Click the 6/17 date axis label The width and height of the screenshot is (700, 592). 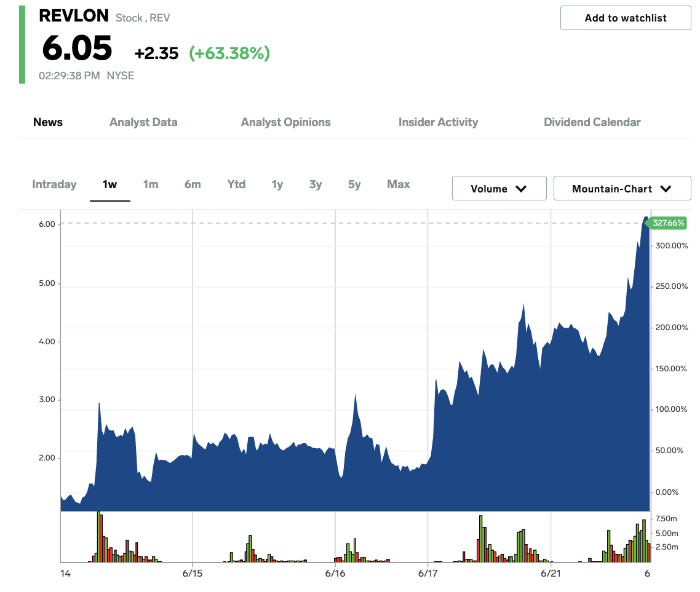[428, 574]
